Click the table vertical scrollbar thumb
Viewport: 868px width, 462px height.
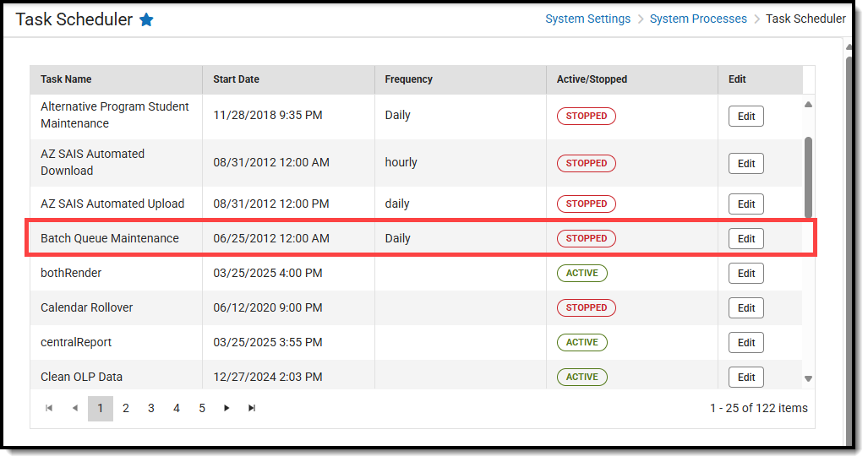pyautogui.click(x=808, y=177)
